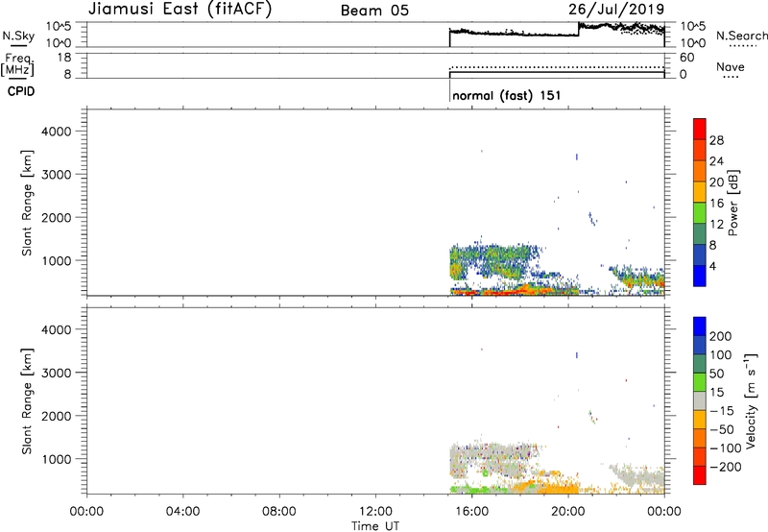Screen dimensions: 768x532
Task: Pick the bright blue top Velocity colorbar segment
Action: point(700,326)
